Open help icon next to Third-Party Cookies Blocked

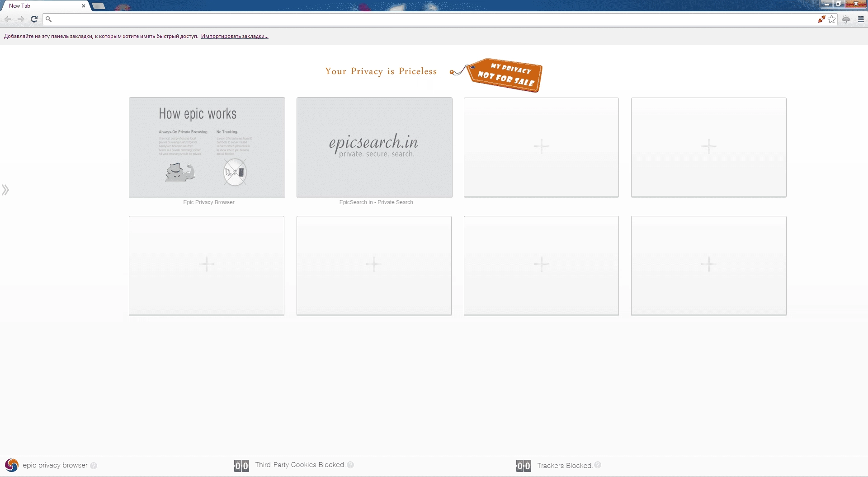[350, 465]
